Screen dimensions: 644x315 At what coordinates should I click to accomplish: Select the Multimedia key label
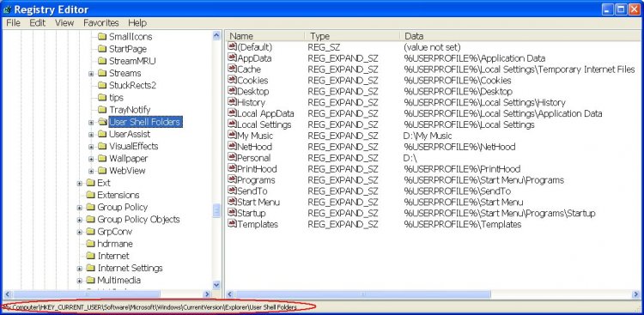point(118,280)
